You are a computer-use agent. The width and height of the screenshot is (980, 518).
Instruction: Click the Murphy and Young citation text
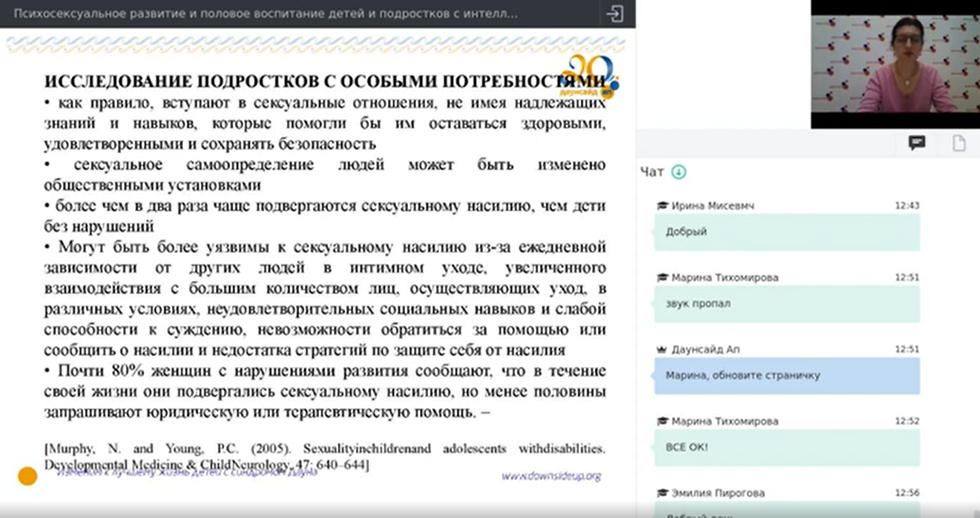(x=325, y=457)
